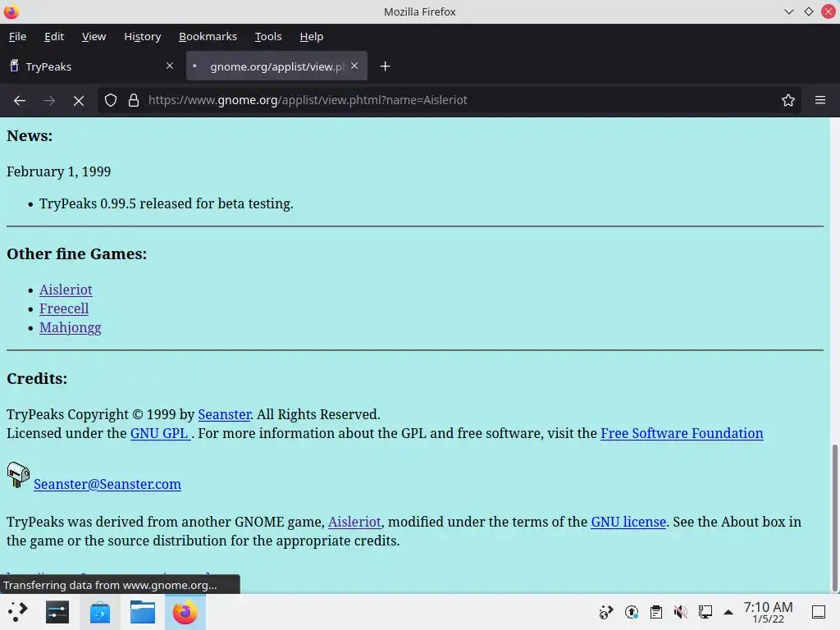Image resolution: width=840 pixels, height=630 pixels.
Task: Click the "TryPeaks 0.99.5 released for beta testing." text
Action: pyautogui.click(x=166, y=204)
